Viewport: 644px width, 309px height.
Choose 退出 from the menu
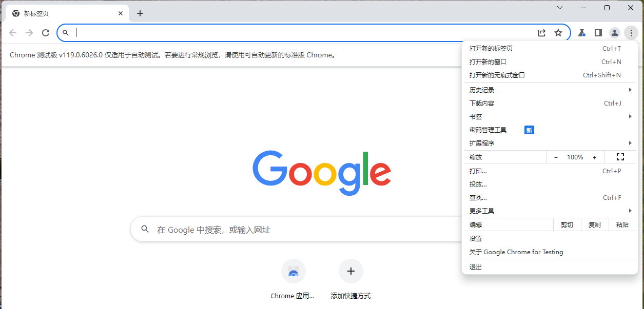coord(550,267)
